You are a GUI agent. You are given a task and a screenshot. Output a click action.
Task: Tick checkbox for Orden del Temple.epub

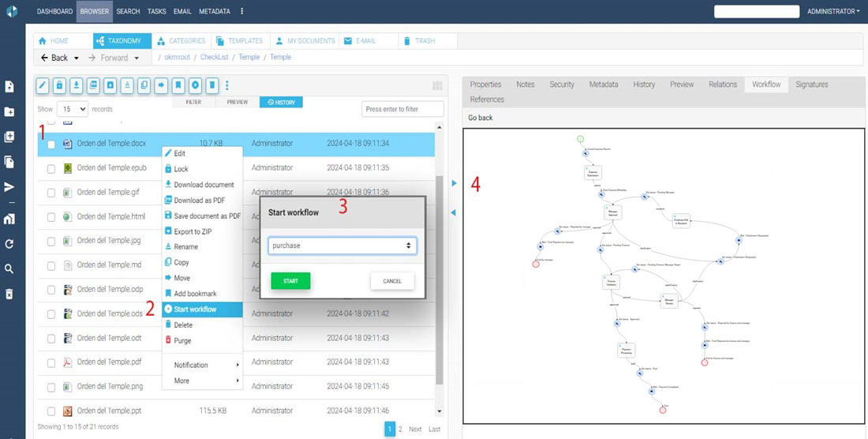pyautogui.click(x=51, y=169)
